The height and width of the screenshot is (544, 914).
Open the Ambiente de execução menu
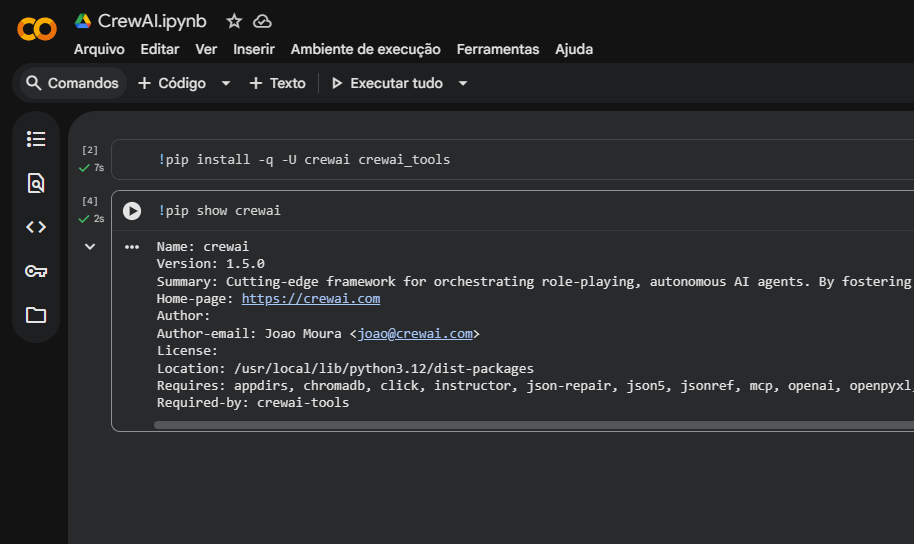[x=365, y=50]
